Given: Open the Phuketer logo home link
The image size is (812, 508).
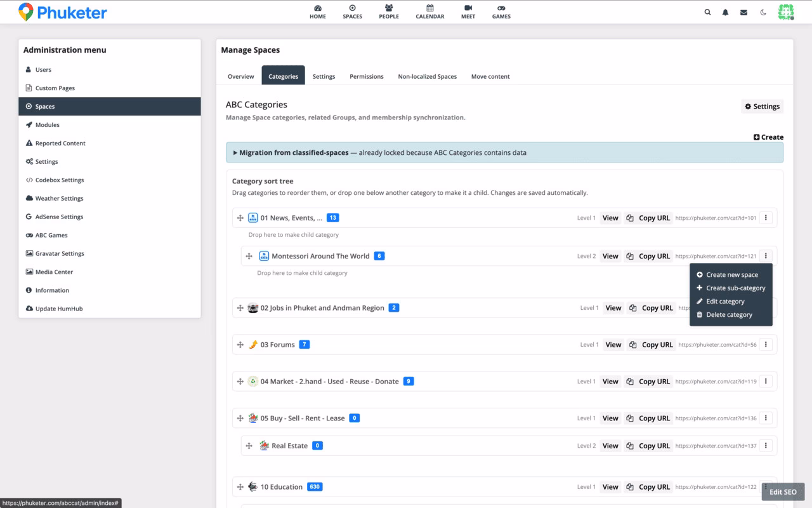Looking at the screenshot, I should [62, 11].
